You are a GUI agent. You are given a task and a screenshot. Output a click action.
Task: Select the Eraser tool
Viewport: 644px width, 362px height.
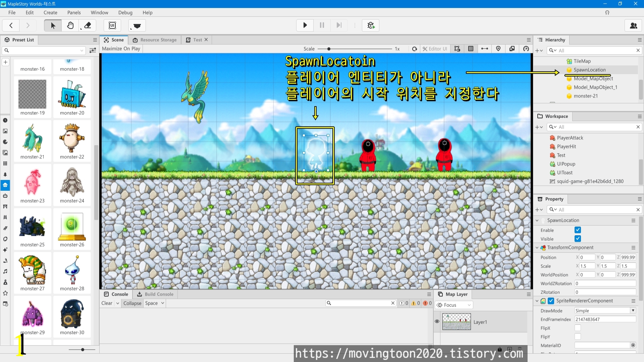click(88, 25)
